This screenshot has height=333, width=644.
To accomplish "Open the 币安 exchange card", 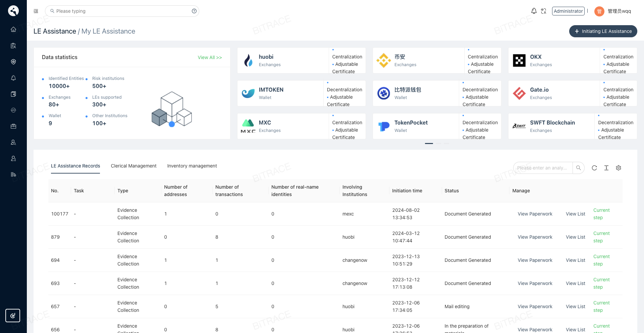I will (x=437, y=60).
